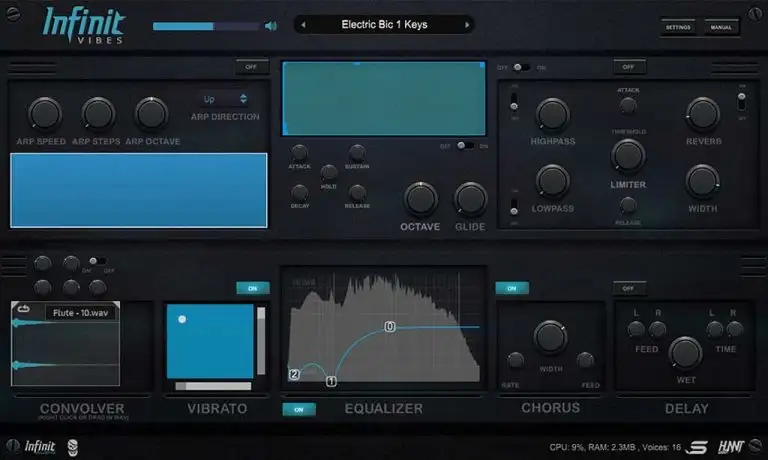Click the Vibrato vertical slider
The height and width of the screenshot is (460, 768).
261,341
